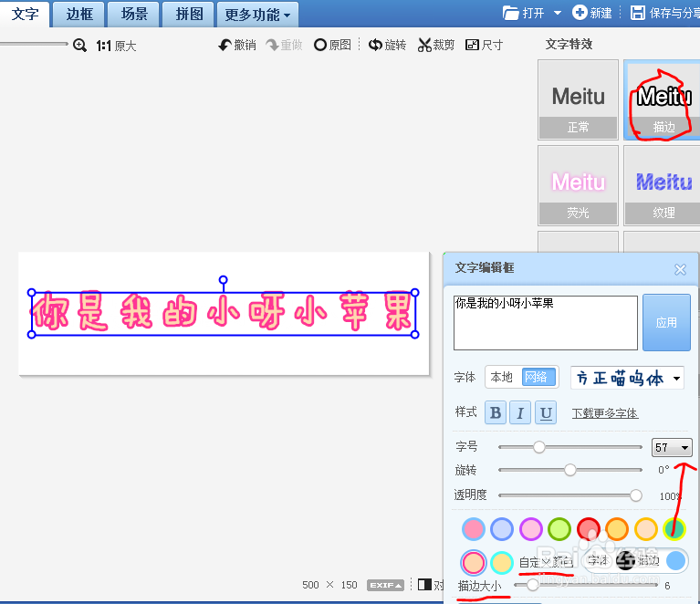700x604 pixels.
Task: Click the zoom-in magnifier icon
Action: click(80, 45)
